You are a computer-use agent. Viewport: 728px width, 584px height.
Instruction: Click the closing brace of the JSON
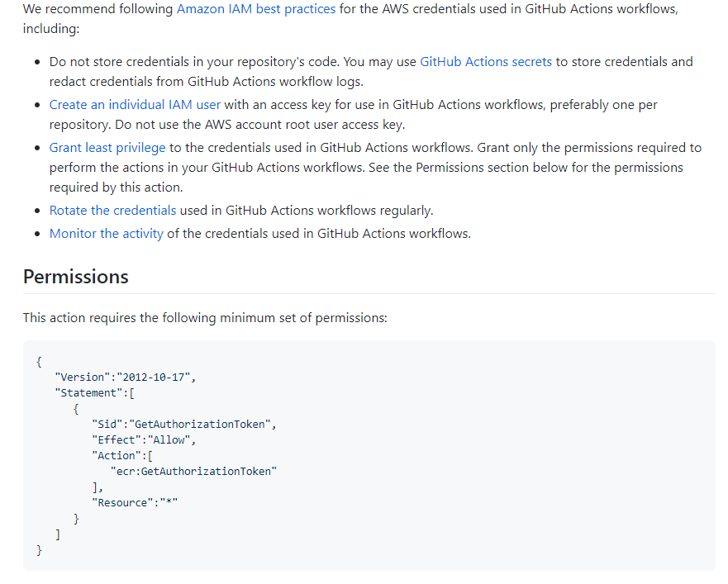[x=40, y=550]
